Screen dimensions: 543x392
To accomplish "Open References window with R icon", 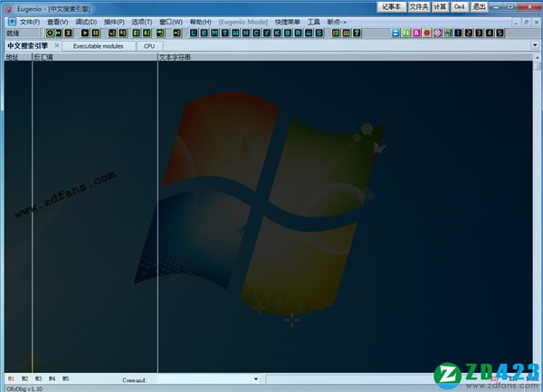I will pos(298,33).
